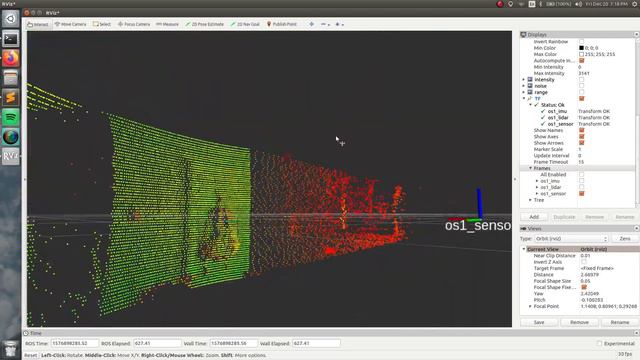Close the Displays panel
This screenshot has height=360, width=640.
[636, 35]
